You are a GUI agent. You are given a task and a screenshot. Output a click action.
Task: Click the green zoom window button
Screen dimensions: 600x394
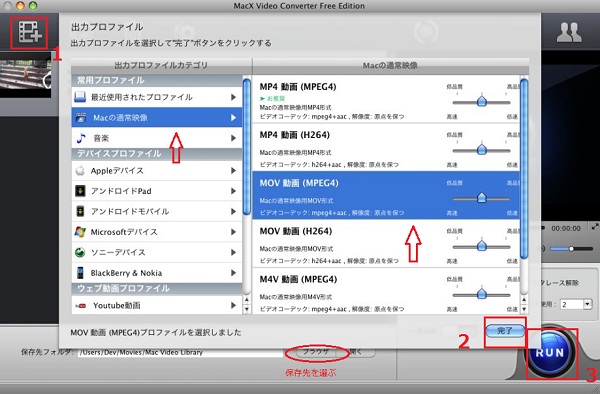33,5
